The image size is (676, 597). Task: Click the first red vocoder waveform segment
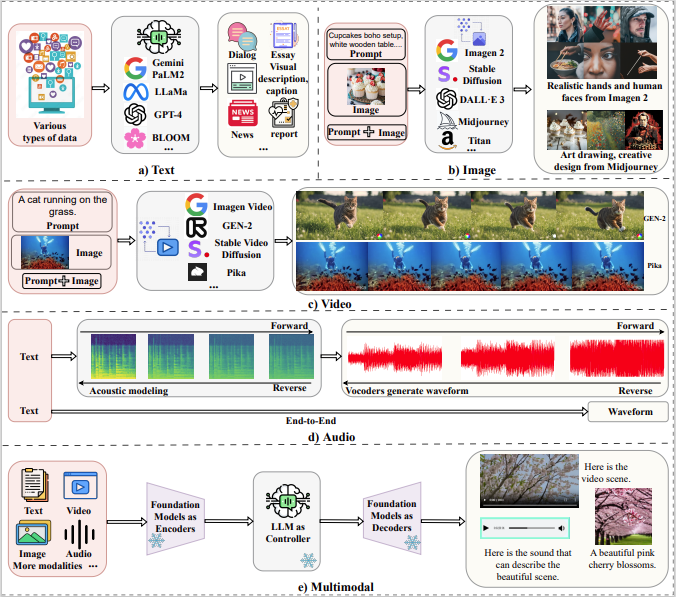point(395,358)
